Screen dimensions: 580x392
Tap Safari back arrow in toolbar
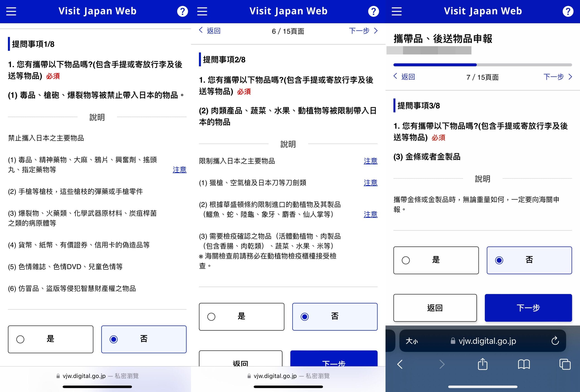[400, 364]
